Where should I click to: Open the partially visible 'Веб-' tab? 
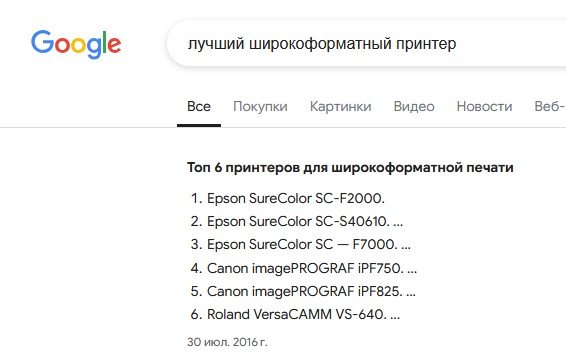(550, 106)
